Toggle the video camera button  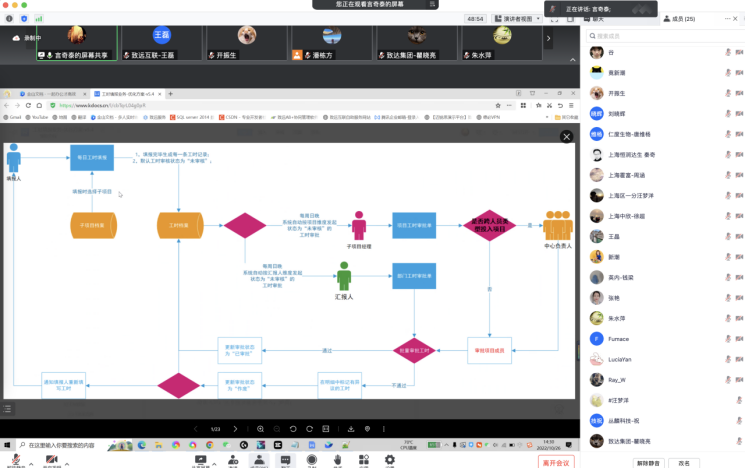point(51,460)
